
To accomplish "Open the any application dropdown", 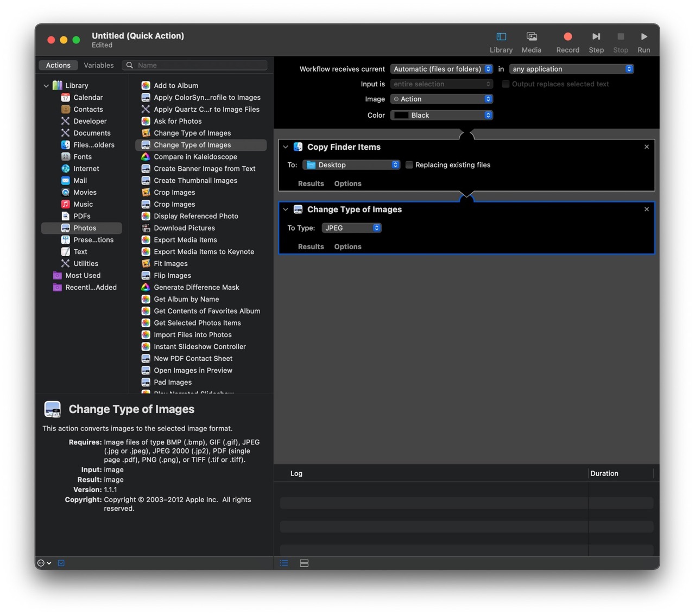I will tap(572, 69).
